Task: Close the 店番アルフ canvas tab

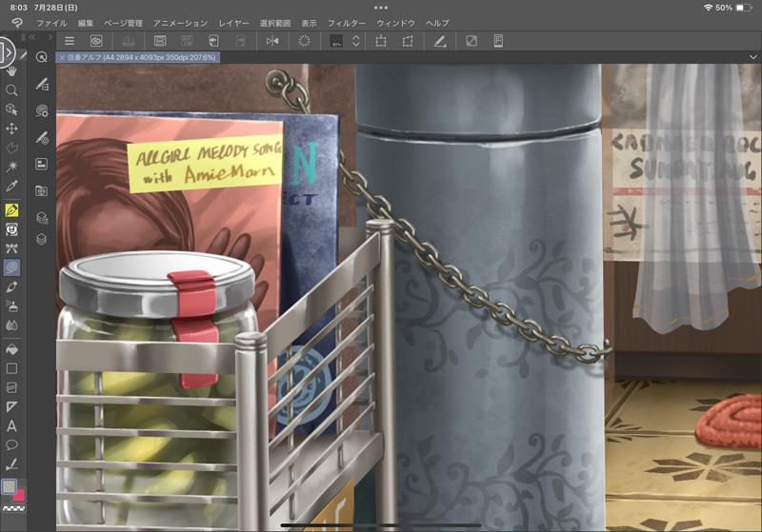Action: click(x=63, y=58)
